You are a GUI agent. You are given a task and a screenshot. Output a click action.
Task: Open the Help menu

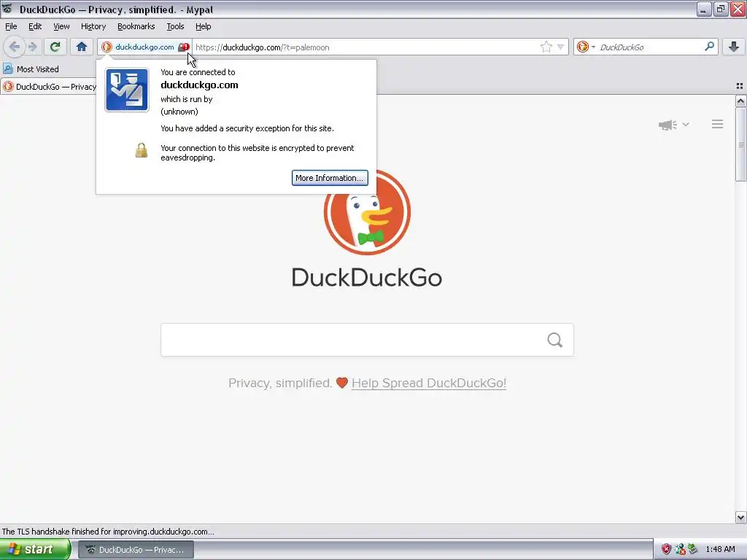203,26
